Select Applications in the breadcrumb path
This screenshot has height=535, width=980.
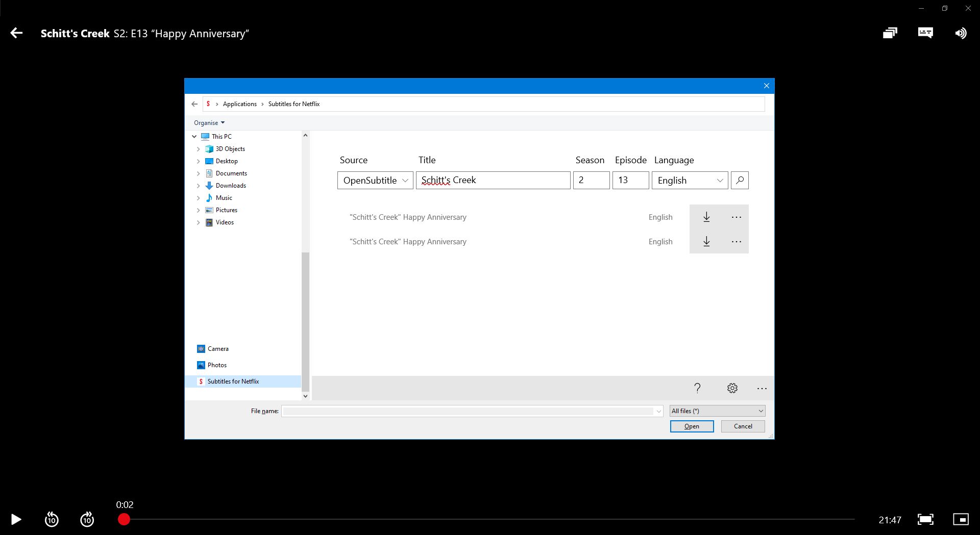240,104
